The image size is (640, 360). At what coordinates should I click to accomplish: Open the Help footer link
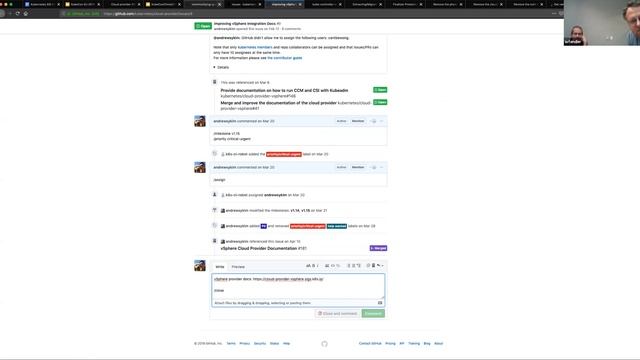(x=287, y=344)
